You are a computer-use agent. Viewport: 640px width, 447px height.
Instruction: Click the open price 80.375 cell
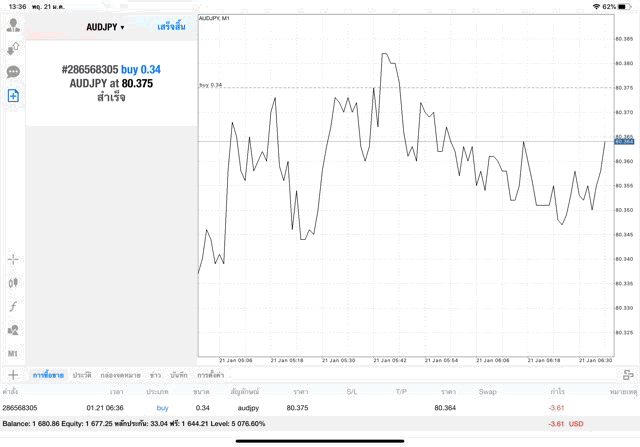(x=297, y=408)
